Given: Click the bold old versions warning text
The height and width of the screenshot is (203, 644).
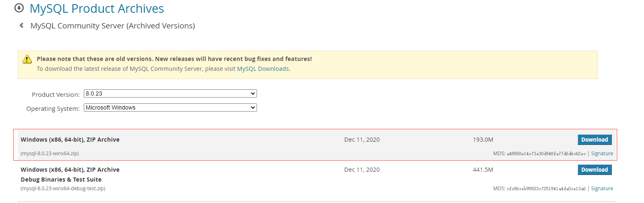Looking at the screenshot, I should [x=174, y=59].
